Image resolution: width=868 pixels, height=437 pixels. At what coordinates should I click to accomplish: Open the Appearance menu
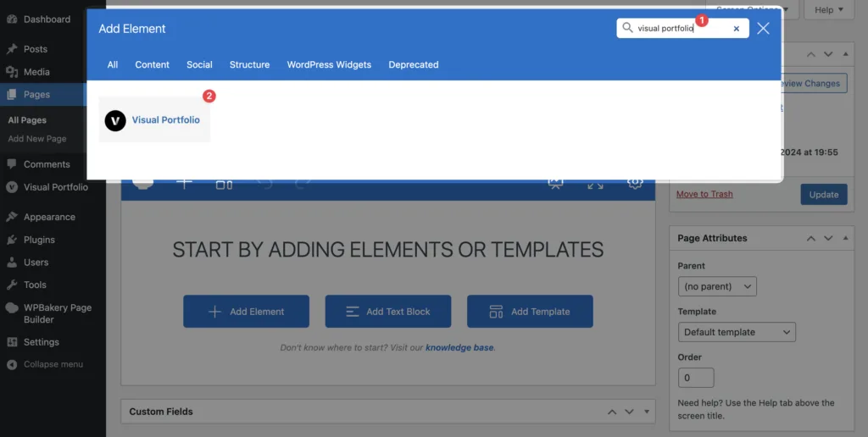42,217
